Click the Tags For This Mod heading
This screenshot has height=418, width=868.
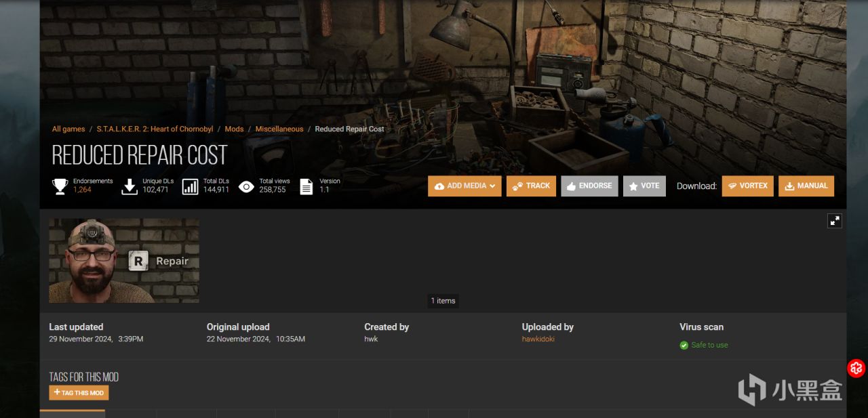[x=83, y=377]
